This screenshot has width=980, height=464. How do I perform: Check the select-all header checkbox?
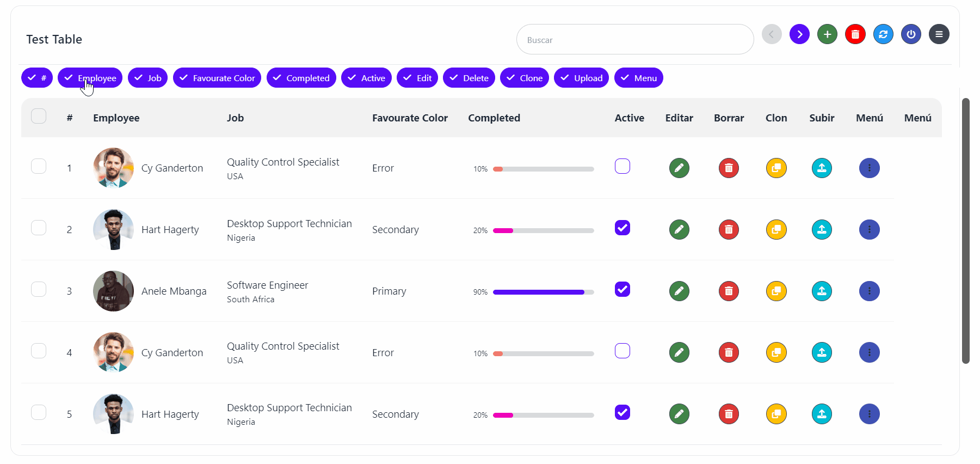tap(39, 116)
